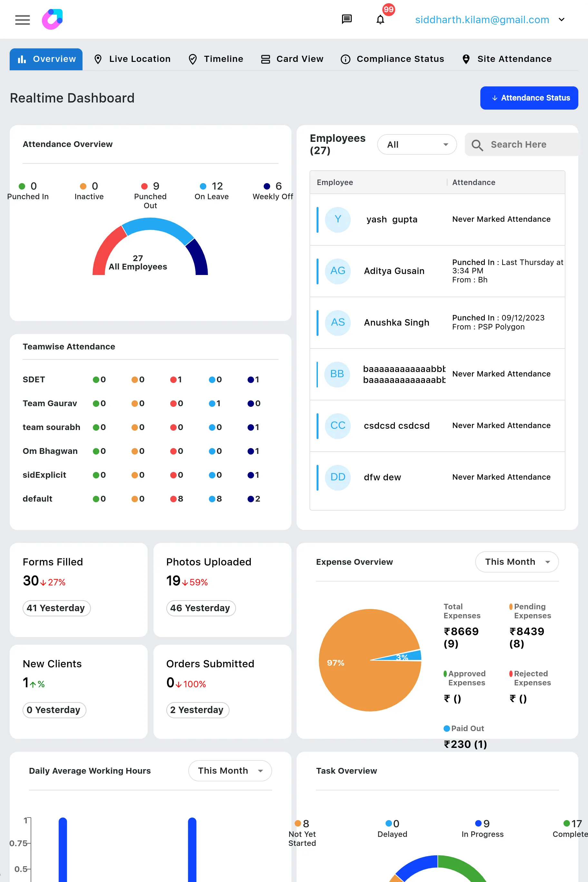Click the DD avatar for dfw dew
The height and width of the screenshot is (882, 588).
pos(338,477)
